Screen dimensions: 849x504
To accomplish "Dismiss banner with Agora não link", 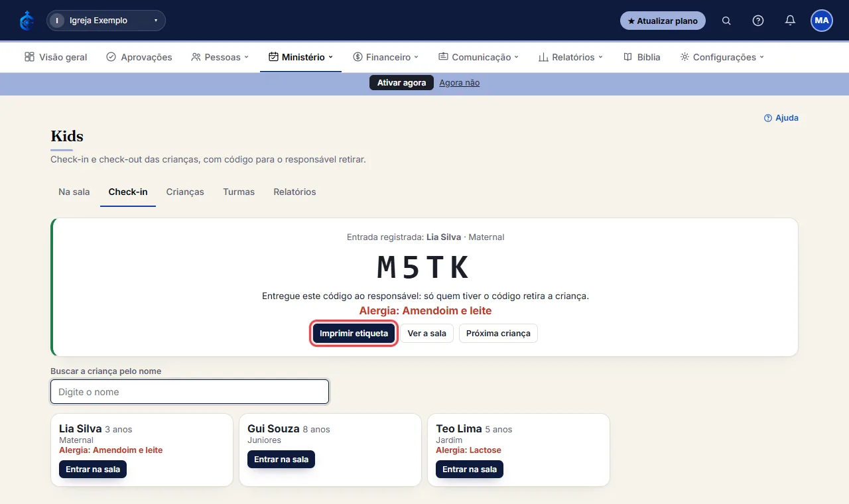I will point(459,83).
